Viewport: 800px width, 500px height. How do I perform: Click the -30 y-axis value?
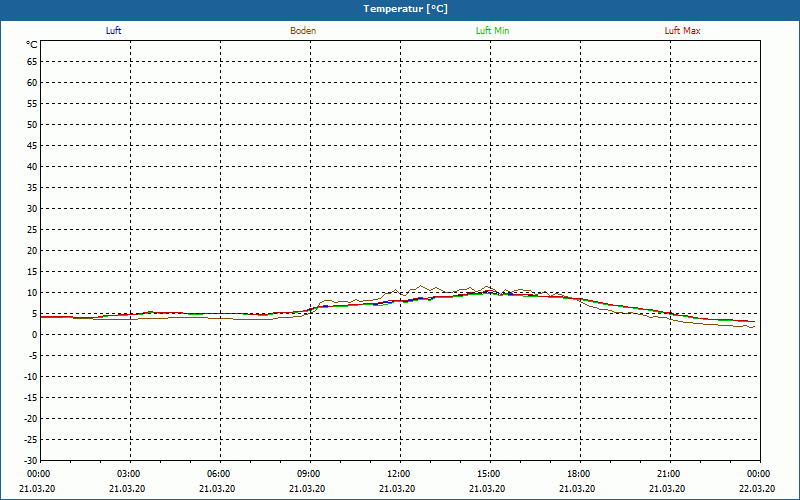point(31,460)
